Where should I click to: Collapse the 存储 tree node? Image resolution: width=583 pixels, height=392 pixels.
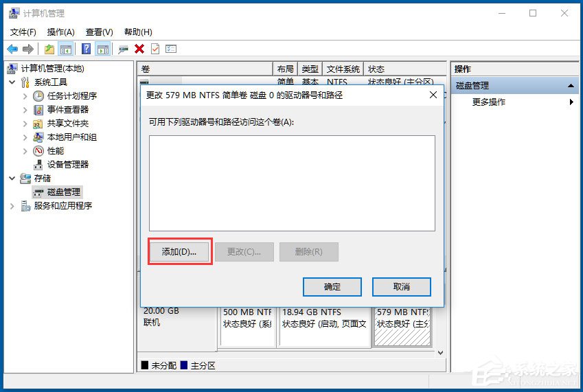click(12, 178)
